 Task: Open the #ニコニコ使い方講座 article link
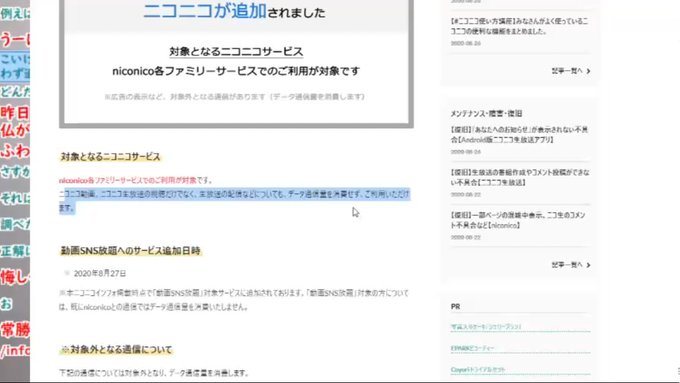pyautogui.click(x=520, y=26)
